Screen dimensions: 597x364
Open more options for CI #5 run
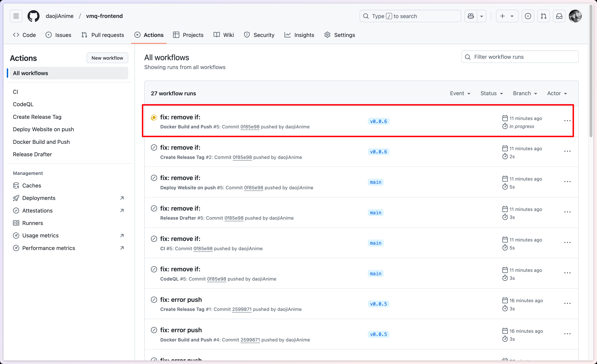pos(567,243)
